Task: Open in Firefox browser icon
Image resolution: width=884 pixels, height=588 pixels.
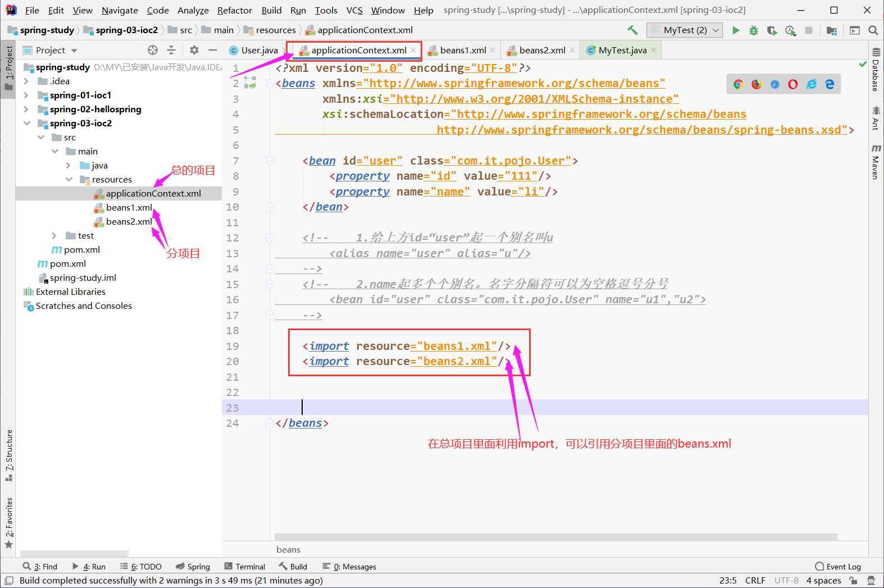Action: click(x=757, y=84)
